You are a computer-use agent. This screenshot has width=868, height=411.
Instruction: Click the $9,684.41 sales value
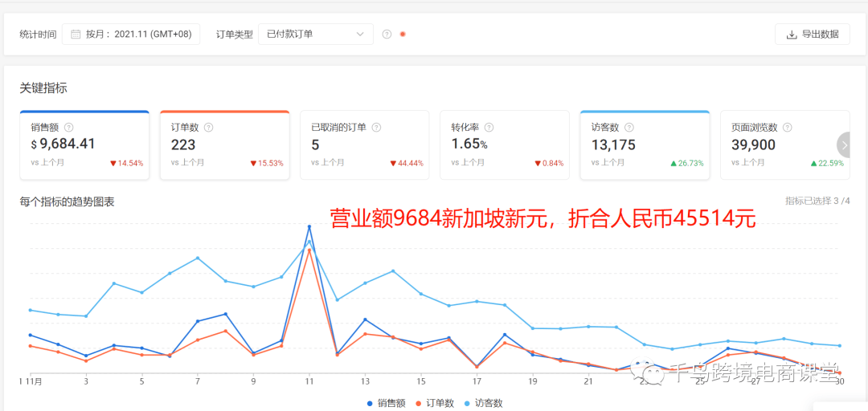pos(63,144)
